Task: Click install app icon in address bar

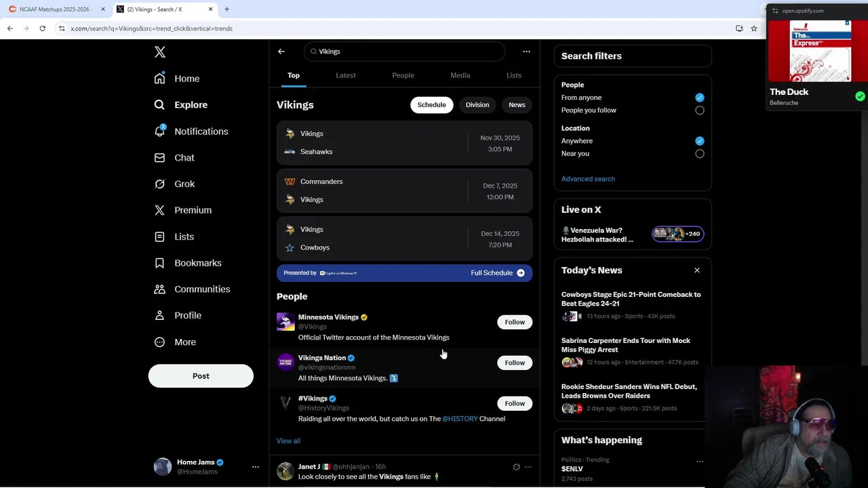Action: (x=739, y=28)
